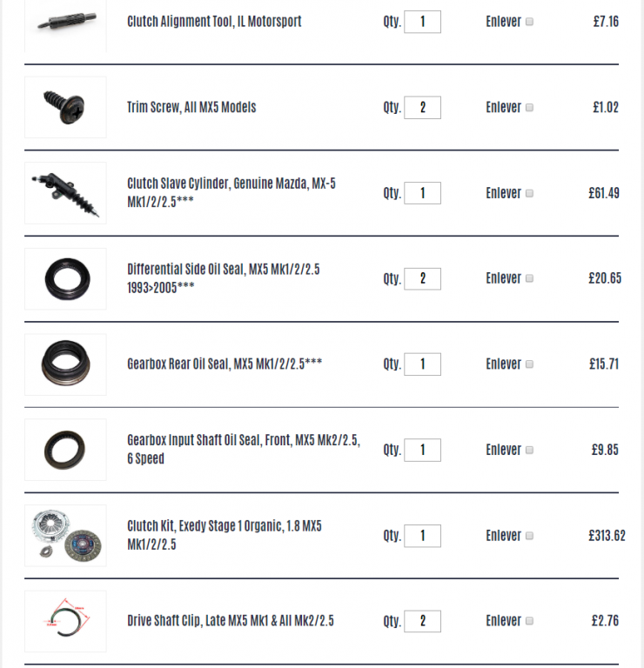Image resolution: width=644 pixels, height=668 pixels.
Task: Open the Differential Side Oil Seal image
Action: [x=65, y=278]
